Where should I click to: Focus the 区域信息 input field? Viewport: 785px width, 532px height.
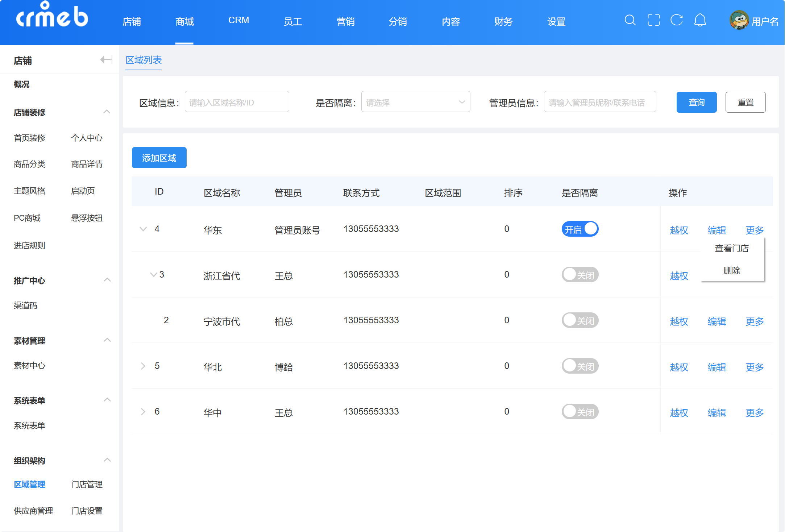[237, 102]
